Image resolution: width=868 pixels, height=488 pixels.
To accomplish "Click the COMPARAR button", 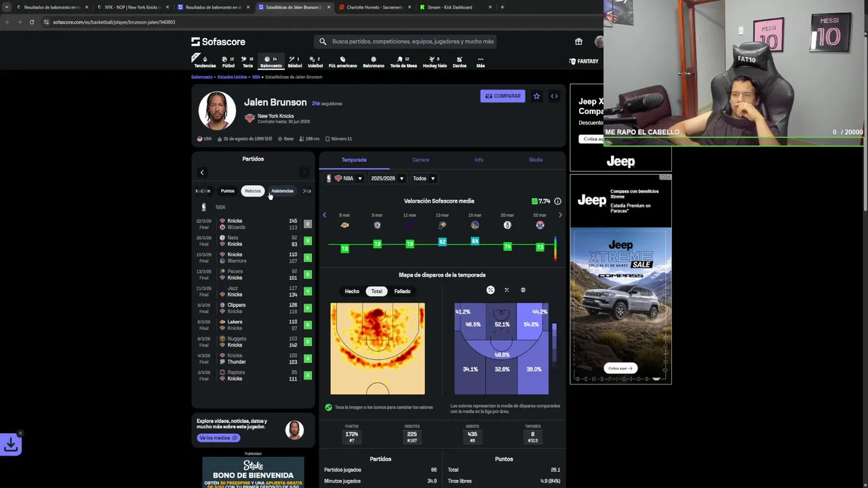I will (502, 96).
